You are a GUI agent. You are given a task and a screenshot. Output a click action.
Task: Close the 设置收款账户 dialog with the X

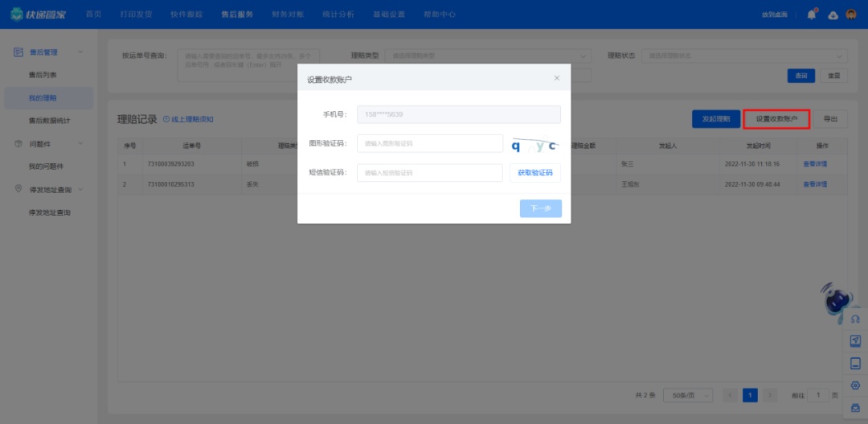point(557,78)
